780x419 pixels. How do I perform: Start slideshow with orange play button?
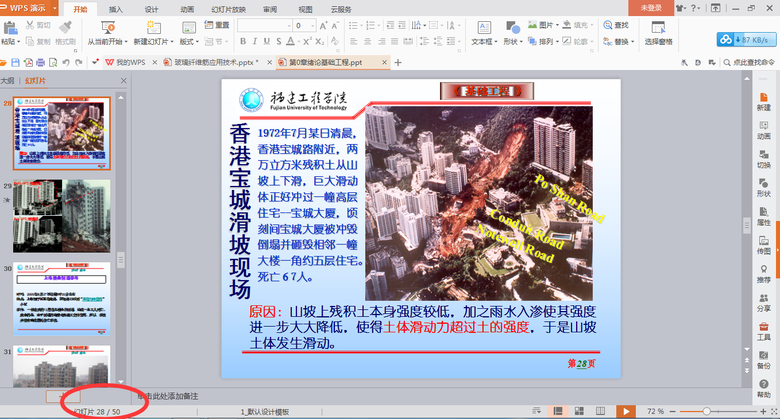pos(626,411)
